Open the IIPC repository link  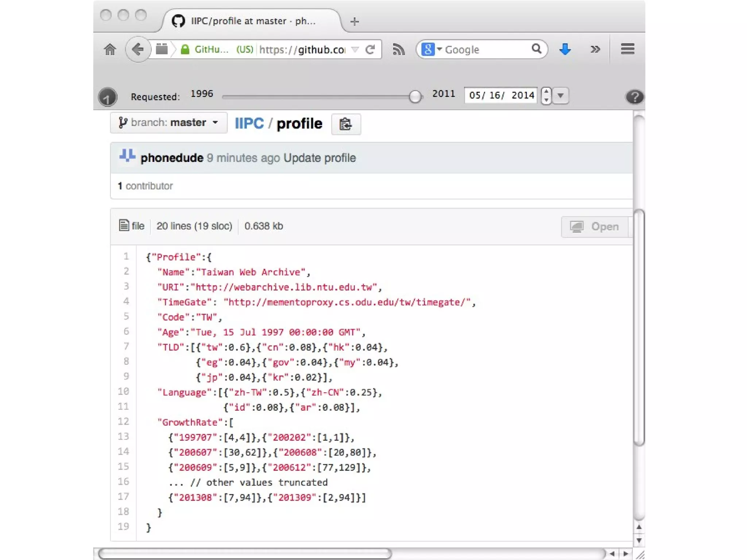[249, 124]
